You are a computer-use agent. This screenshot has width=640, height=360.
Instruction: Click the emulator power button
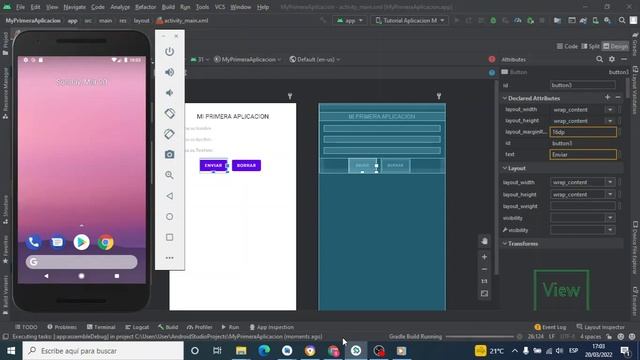point(169,51)
